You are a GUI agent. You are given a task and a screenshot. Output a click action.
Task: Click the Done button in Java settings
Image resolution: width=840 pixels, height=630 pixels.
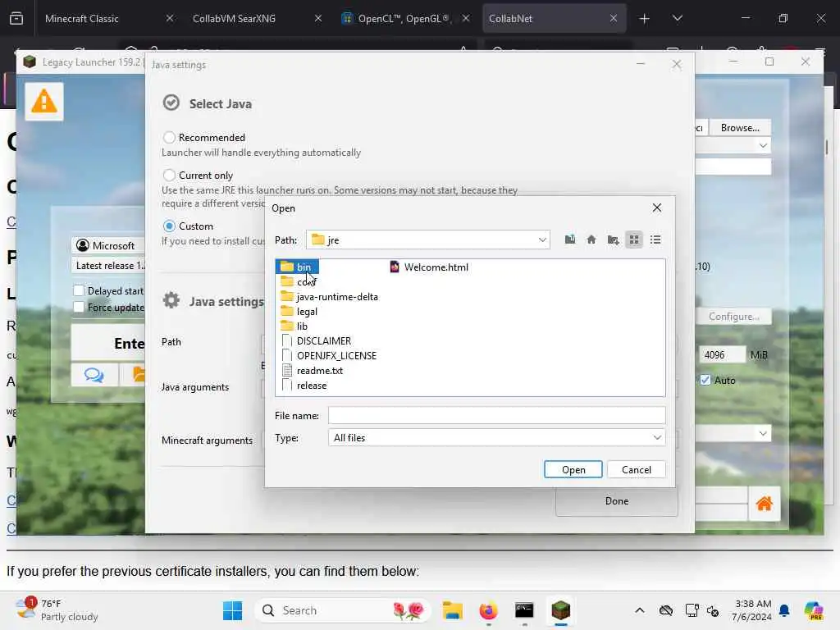tap(617, 501)
